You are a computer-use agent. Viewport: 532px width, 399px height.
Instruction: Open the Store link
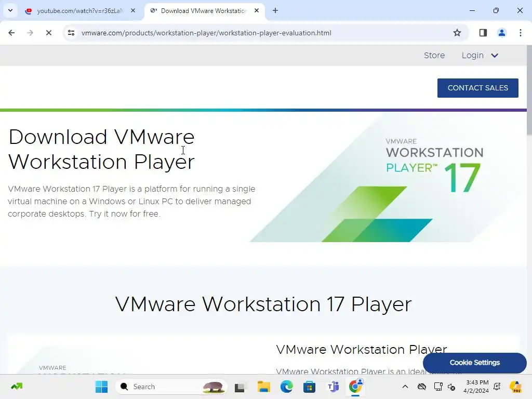pos(434,55)
